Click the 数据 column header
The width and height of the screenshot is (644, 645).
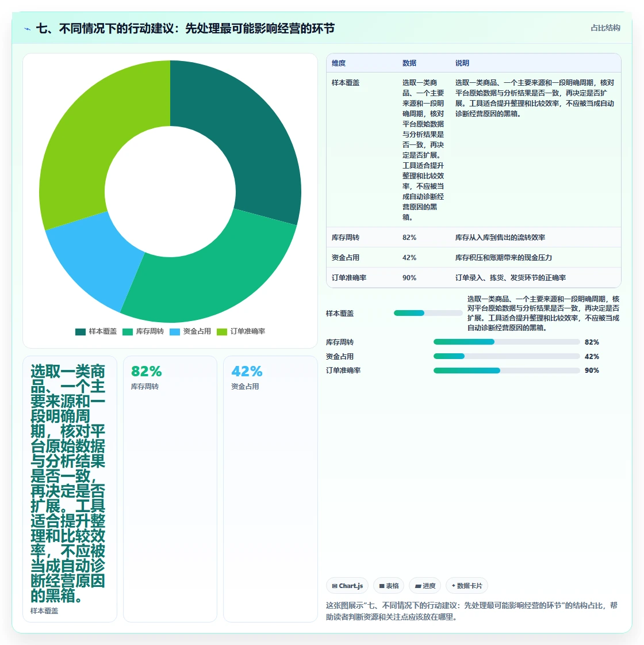(409, 63)
